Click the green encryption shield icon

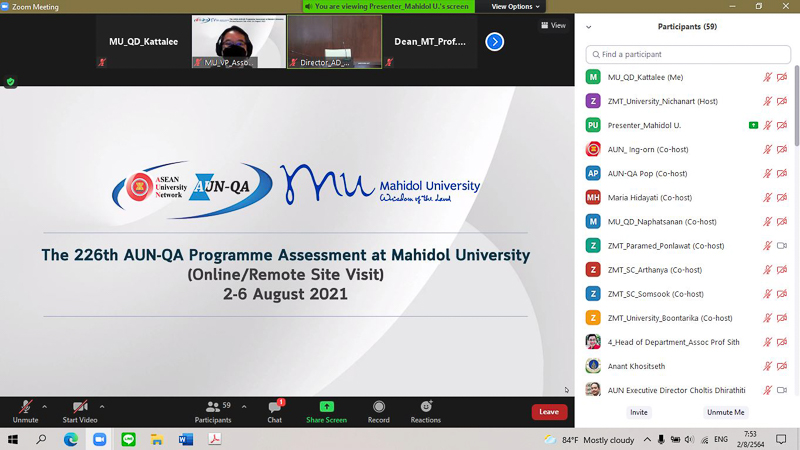tap(11, 82)
